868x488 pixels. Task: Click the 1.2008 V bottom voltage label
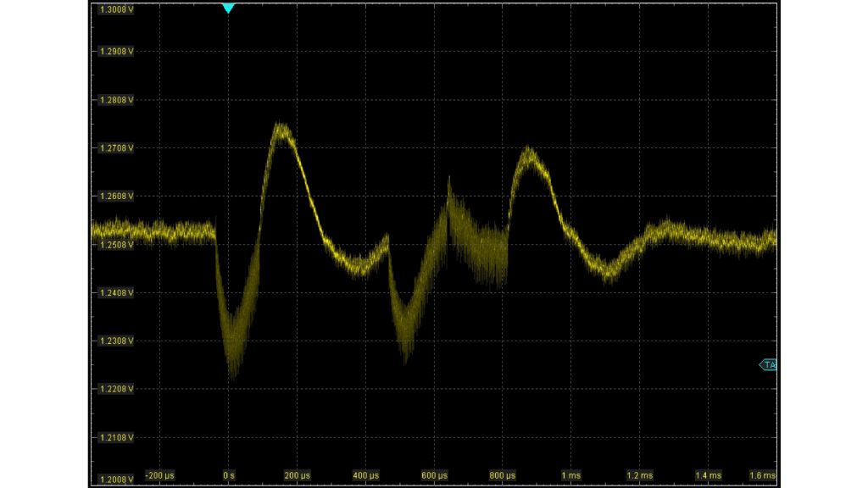click(x=117, y=480)
